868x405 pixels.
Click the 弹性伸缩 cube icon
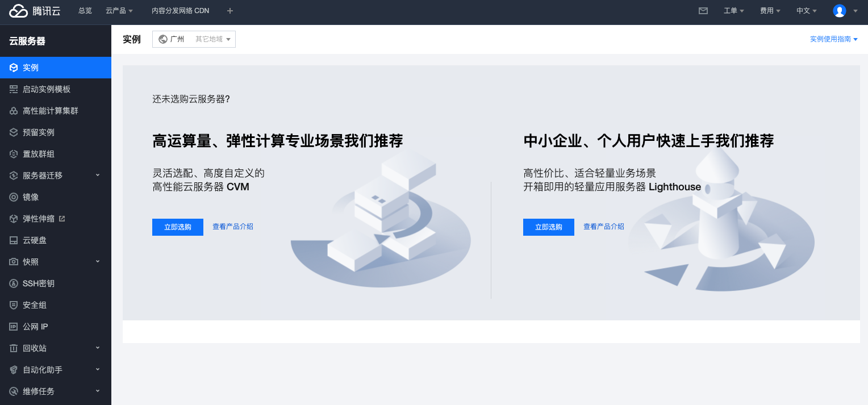point(14,219)
